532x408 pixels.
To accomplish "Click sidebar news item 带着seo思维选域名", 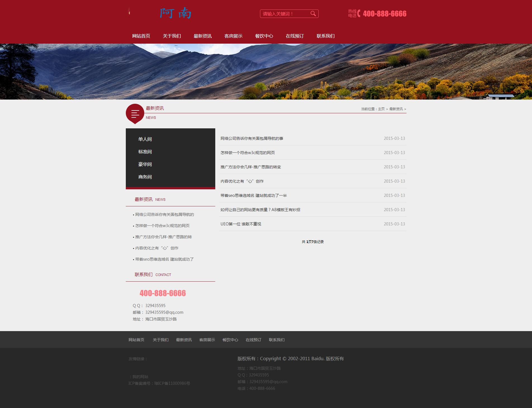I will click(x=164, y=259).
